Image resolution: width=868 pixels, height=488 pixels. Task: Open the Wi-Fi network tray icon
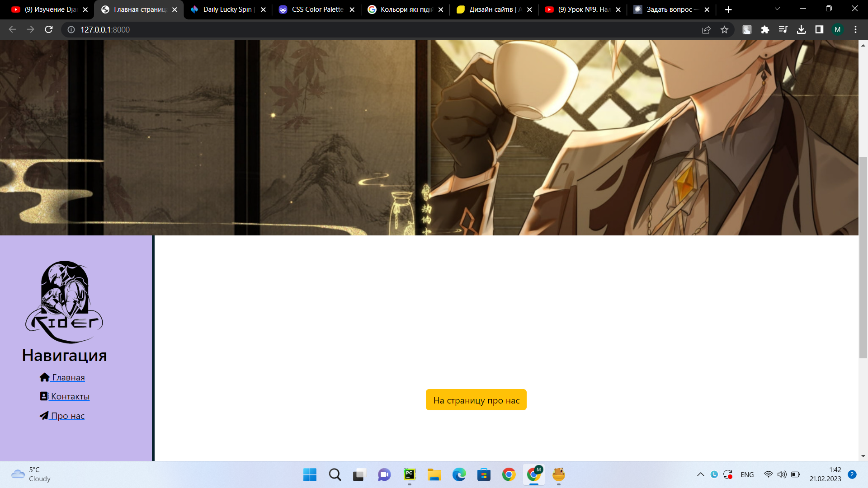tap(768, 474)
